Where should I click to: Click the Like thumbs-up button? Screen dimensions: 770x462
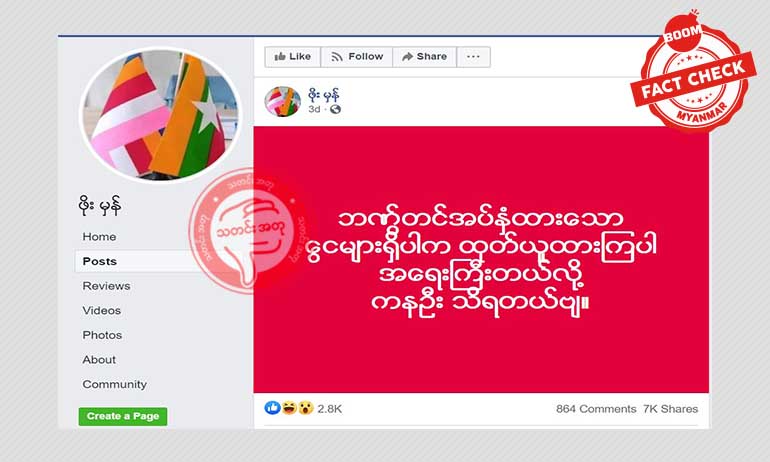point(293,57)
